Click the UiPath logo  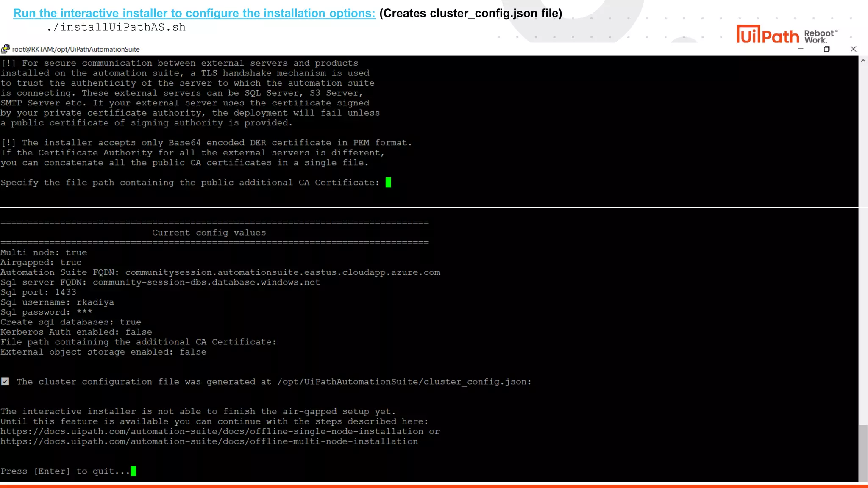[x=768, y=35]
